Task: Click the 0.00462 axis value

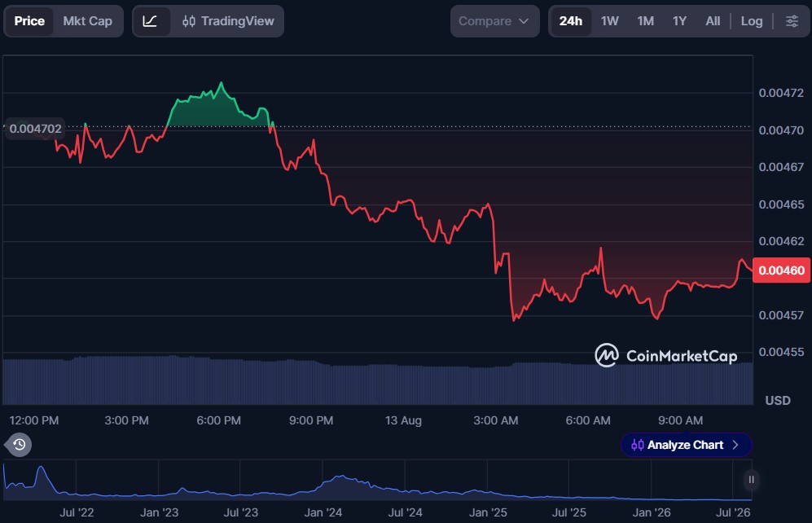Action: click(781, 241)
